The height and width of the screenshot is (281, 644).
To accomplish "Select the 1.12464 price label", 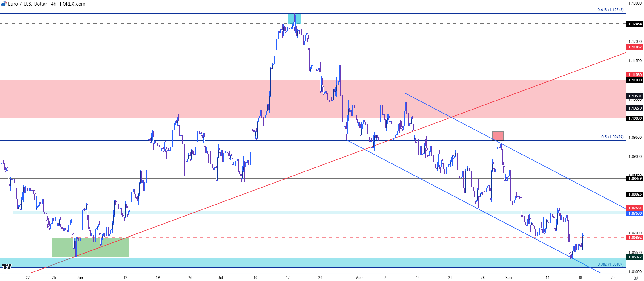I will click(x=635, y=24).
